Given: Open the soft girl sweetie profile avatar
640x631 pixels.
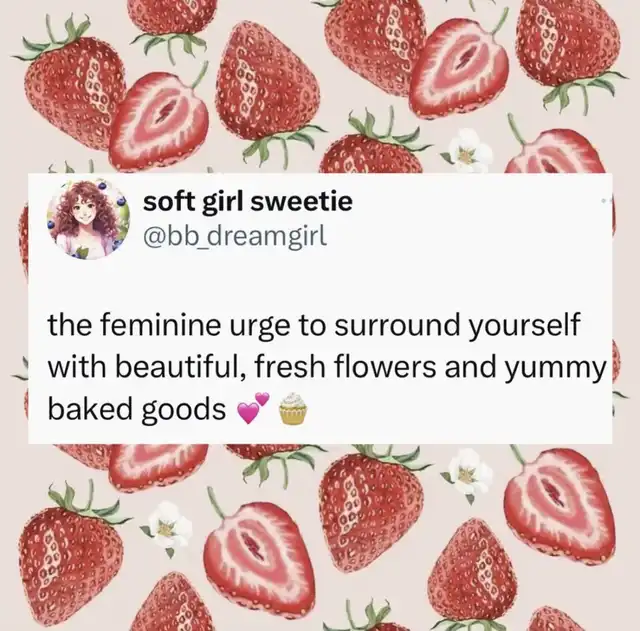Looking at the screenshot, I should (89, 219).
